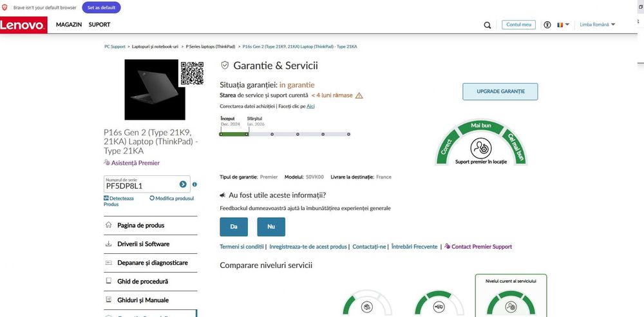The height and width of the screenshot is (317, 644).
Task: Click the warranty timeline start marker
Action: click(x=221, y=134)
